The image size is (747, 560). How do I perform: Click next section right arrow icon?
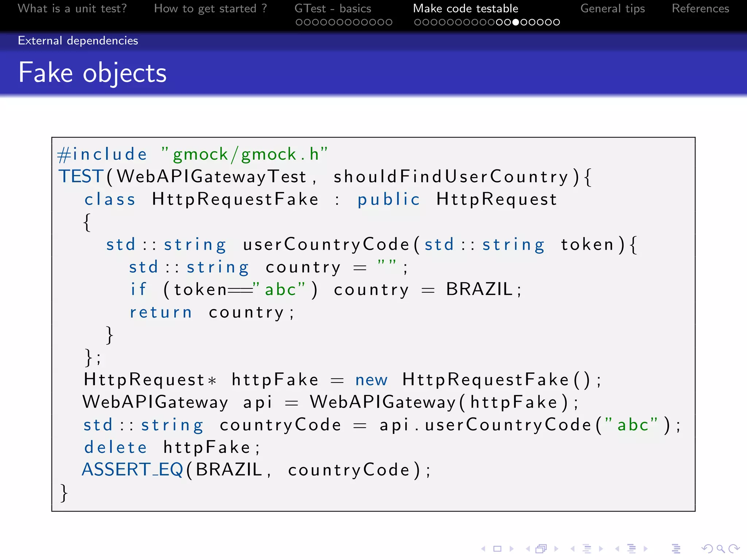[x=646, y=549]
